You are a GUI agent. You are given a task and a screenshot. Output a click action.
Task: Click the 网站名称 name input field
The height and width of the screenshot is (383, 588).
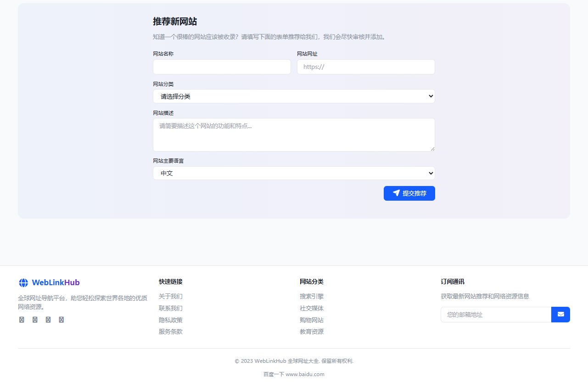[222, 67]
